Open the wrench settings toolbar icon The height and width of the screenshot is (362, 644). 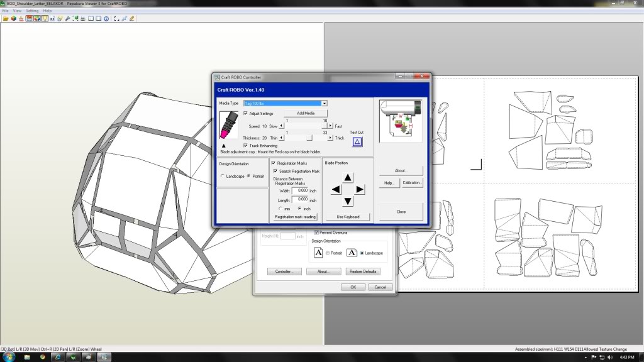pos(67,18)
